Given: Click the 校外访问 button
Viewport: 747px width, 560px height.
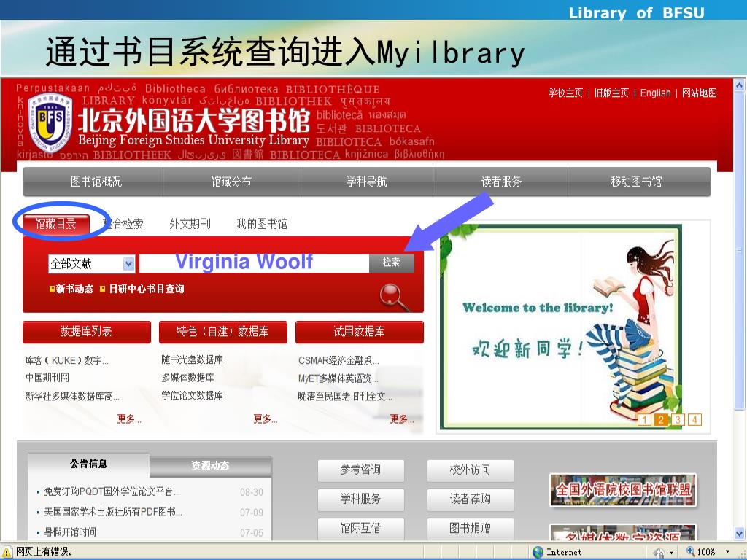Looking at the screenshot, I should click(471, 470).
